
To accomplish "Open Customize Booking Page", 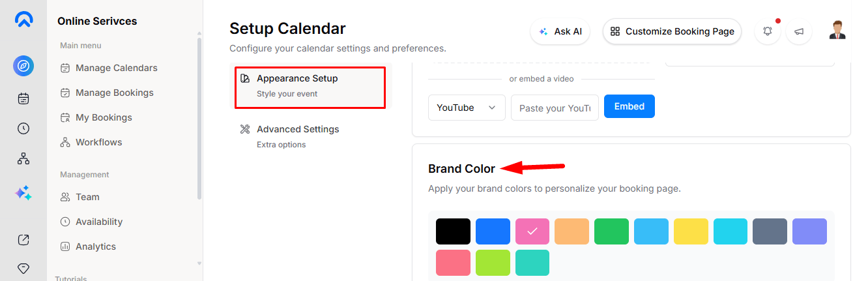I will [672, 31].
